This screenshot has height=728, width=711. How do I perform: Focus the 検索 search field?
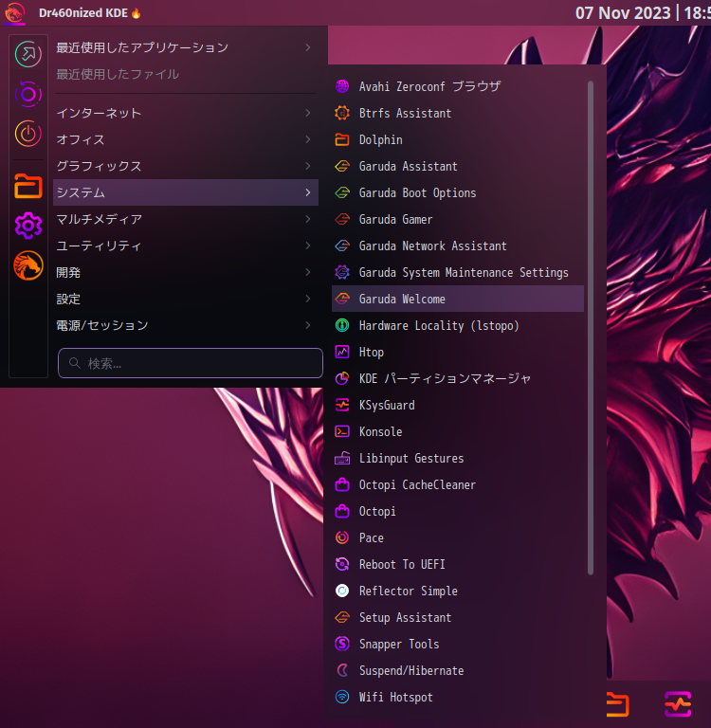point(191,363)
